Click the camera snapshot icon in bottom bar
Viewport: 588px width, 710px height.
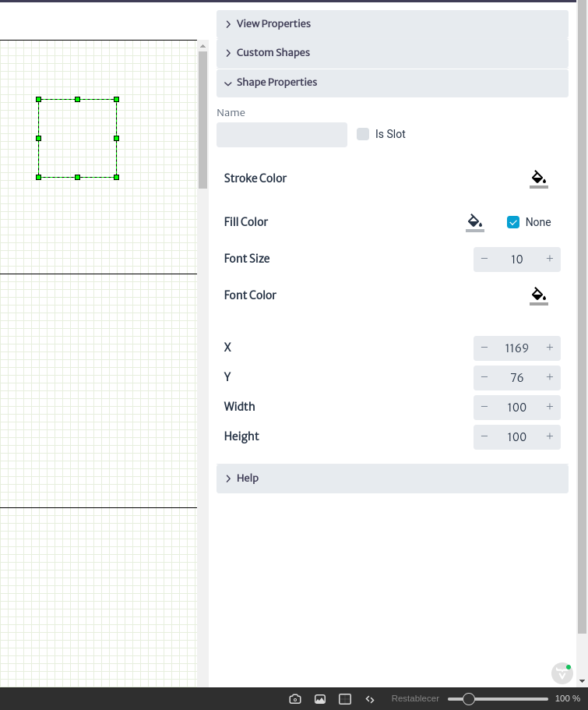tap(295, 698)
